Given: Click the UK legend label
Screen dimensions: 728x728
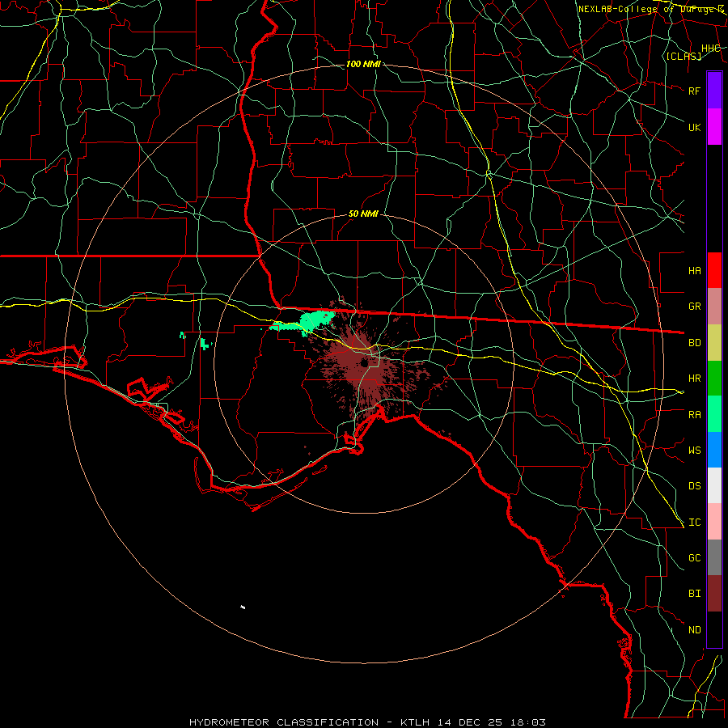Looking at the screenshot, I should [x=694, y=127].
